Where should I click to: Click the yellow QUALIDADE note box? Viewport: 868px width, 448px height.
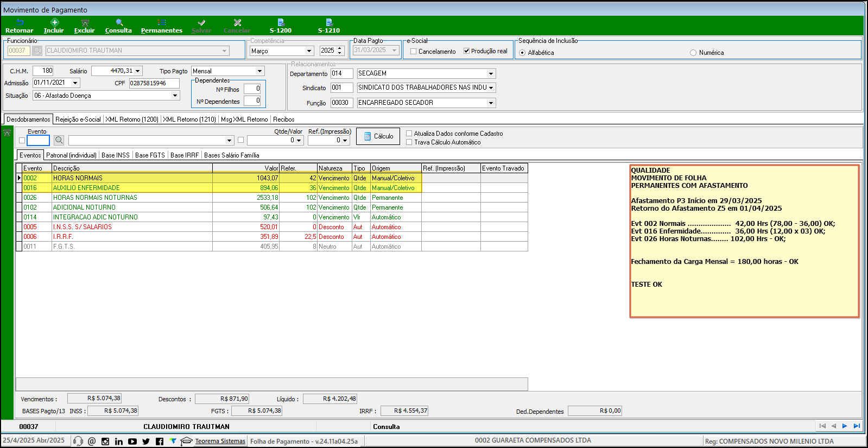[x=744, y=241]
